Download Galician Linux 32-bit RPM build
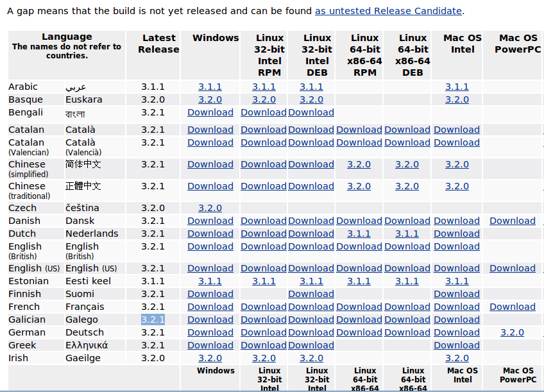 (264, 320)
